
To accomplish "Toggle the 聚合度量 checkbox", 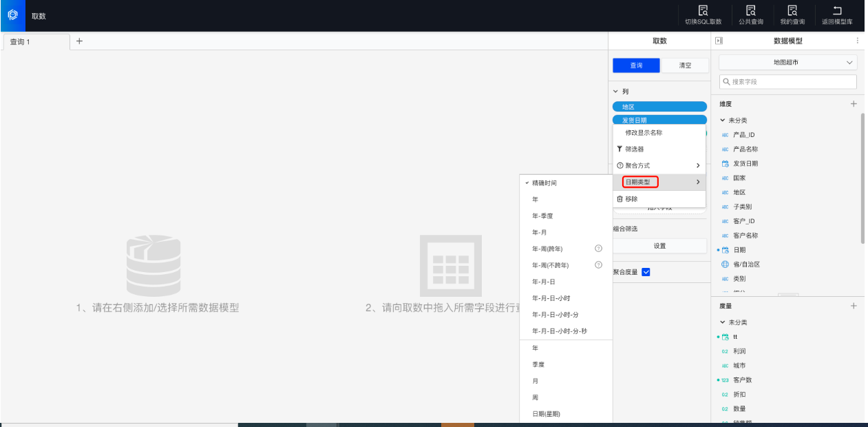I will (646, 272).
